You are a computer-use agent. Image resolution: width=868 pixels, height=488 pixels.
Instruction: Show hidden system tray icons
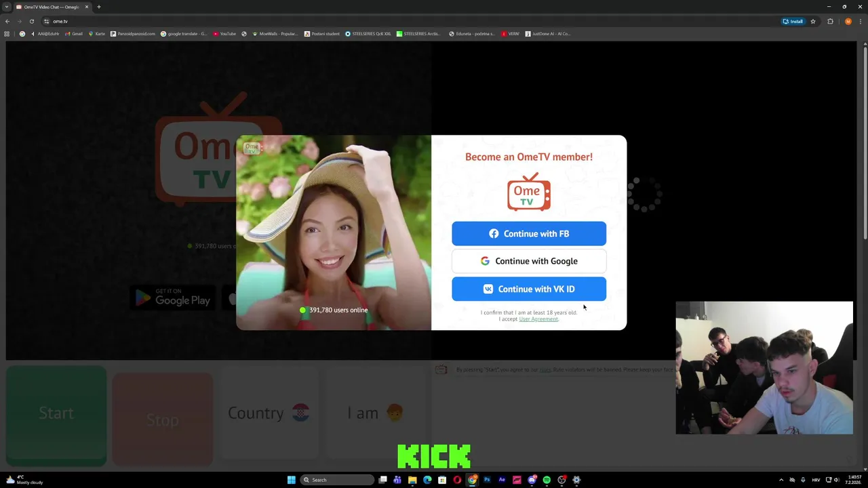pyautogui.click(x=781, y=480)
